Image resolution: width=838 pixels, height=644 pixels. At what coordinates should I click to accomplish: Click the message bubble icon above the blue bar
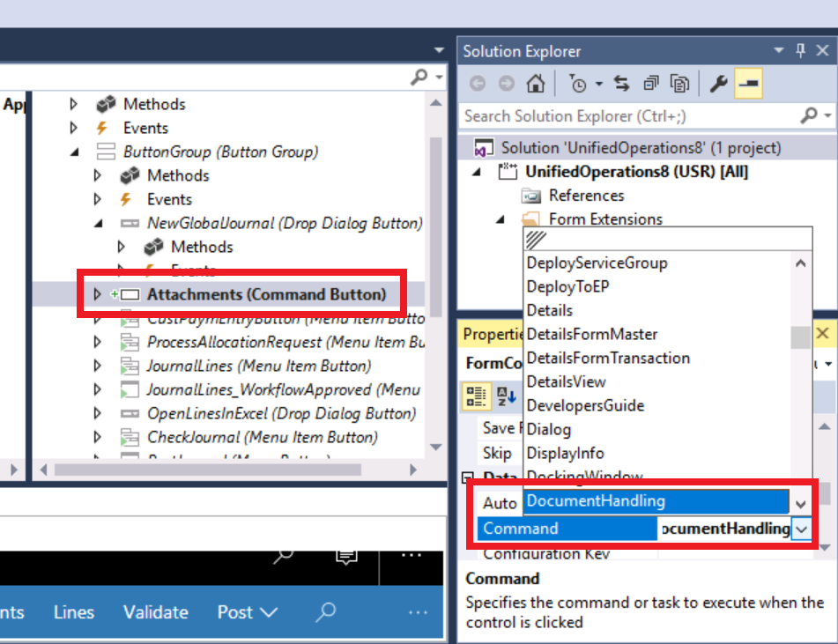[x=345, y=555]
